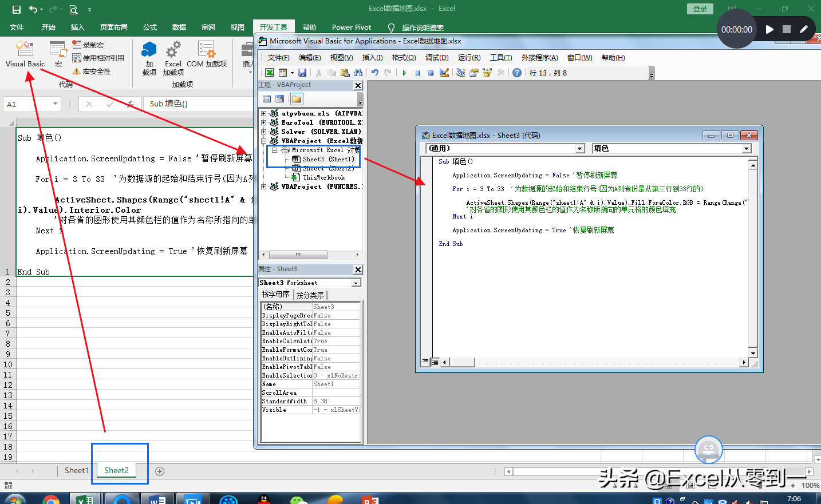
Task: Click Insert UserForm icon in VBA toolbar
Action: point(283,73)
